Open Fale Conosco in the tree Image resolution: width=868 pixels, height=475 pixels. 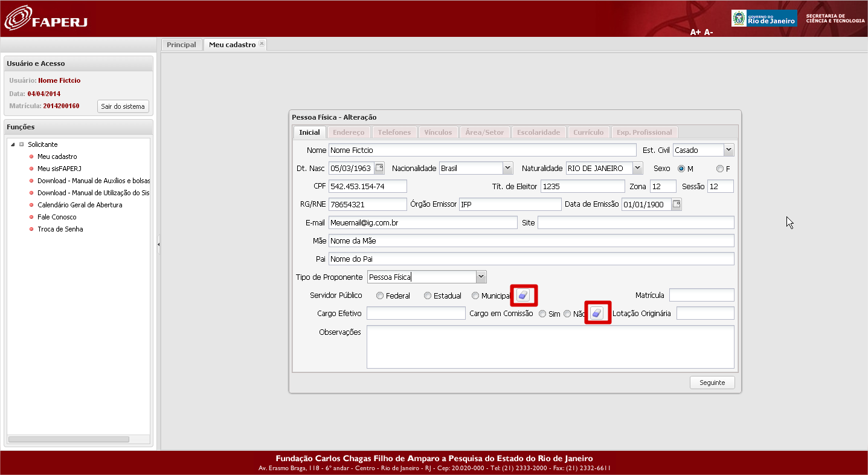pyautogui.click(x=57, y=217)
